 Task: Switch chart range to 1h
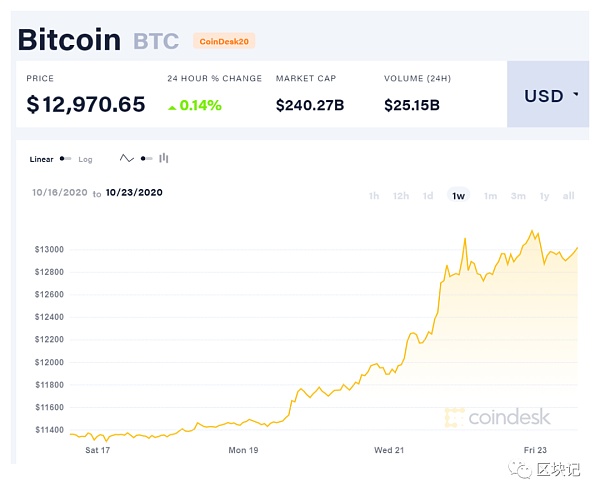click(x=374, y=196)
